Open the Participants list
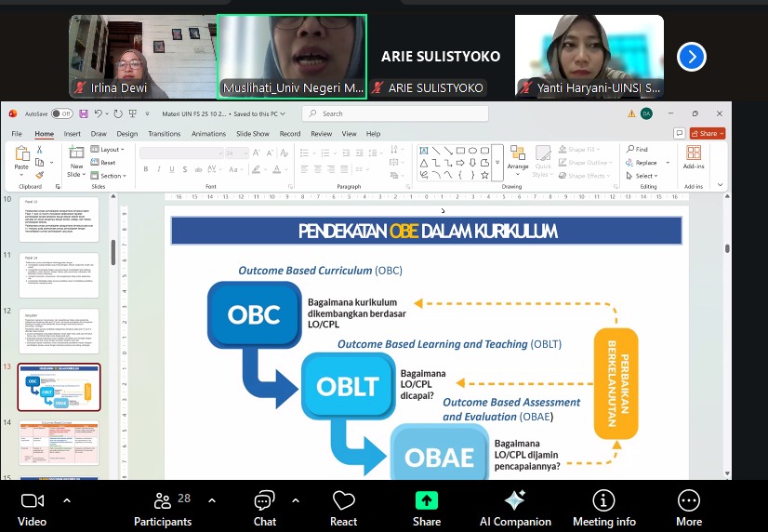 pos(163,500)
